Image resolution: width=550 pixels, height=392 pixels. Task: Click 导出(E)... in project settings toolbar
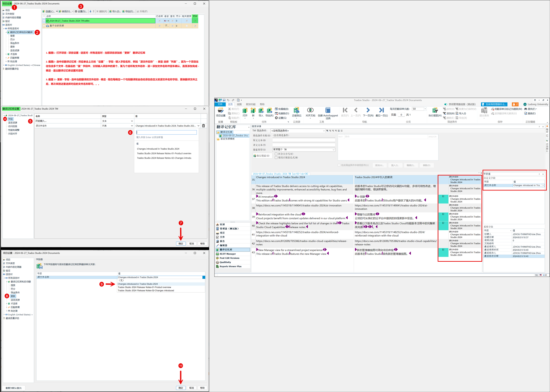click(128, 11)
